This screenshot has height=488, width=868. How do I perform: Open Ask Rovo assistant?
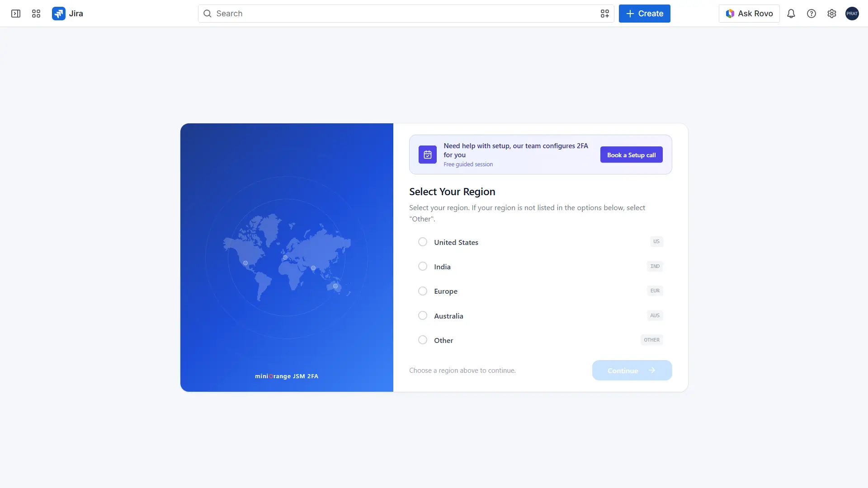749,14
